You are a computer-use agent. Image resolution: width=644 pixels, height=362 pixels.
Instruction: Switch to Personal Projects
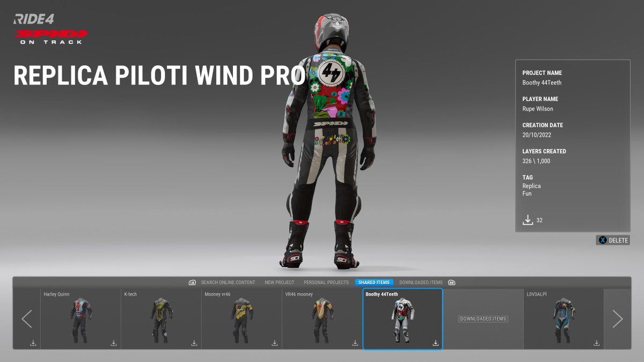click(326, 282)
